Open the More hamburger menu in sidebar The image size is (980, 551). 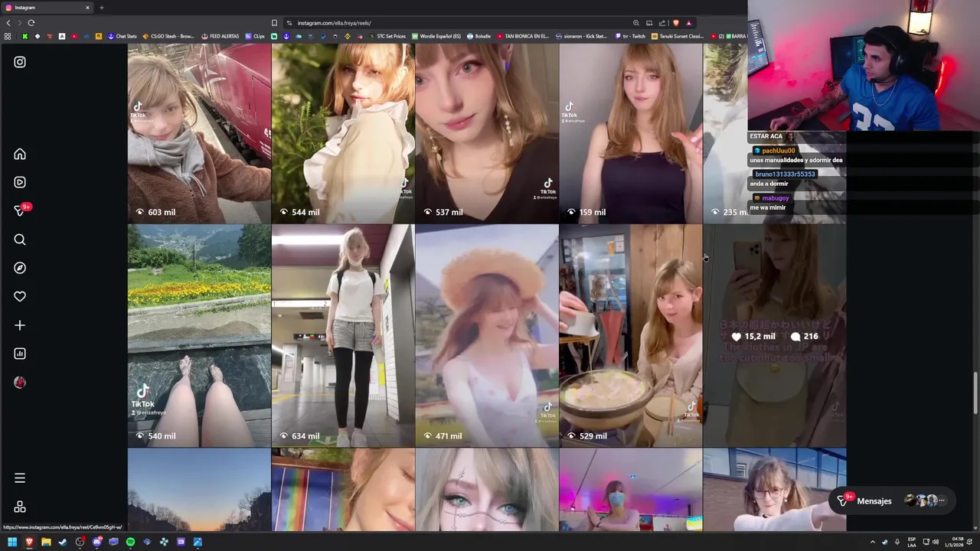20,478
